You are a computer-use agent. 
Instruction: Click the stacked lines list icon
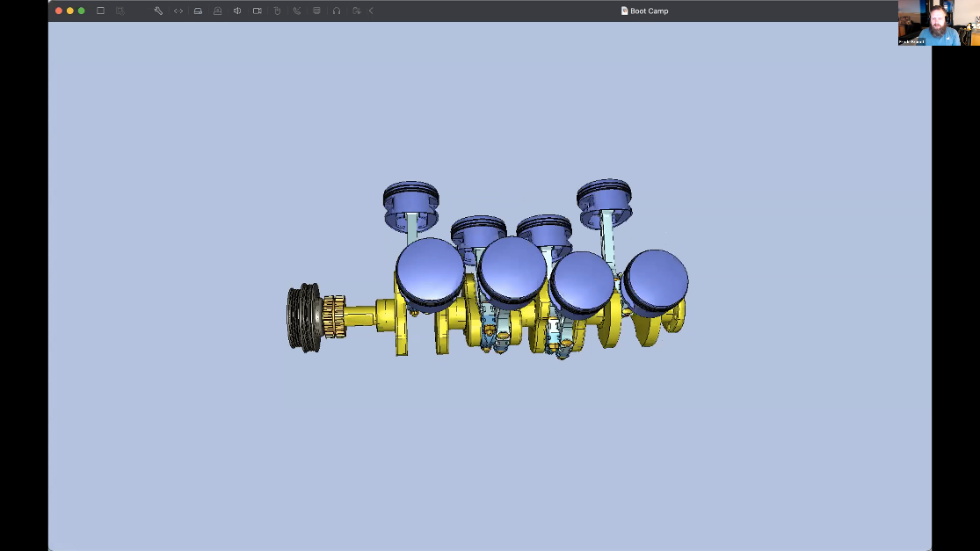316,11
